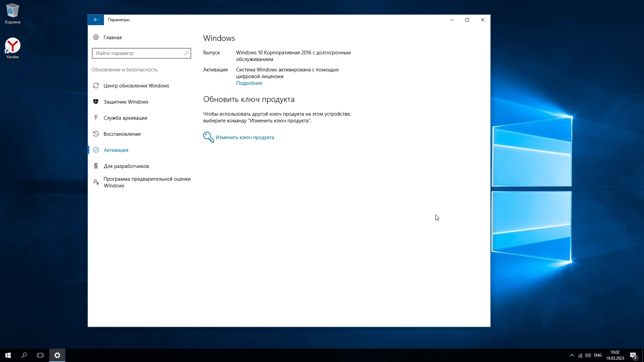This screenshot has height=362, width=644.
Task: Click Изменить ключ продукта link
Action: point(245,137)
